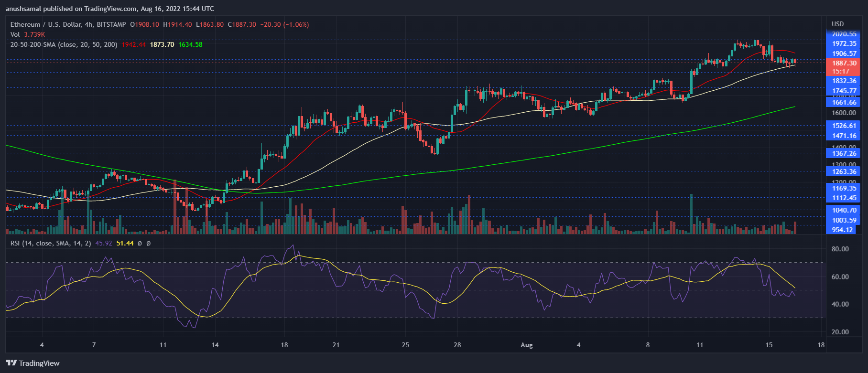This screenshot has width=868, height=373.
Task: Click the current price label 1887.30
Action: pos(844,63)
